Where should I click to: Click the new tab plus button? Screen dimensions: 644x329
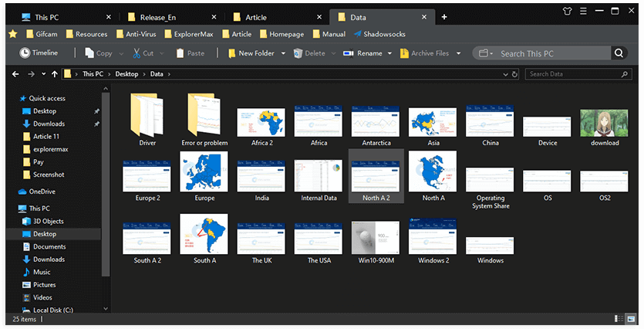pos(444,17)
